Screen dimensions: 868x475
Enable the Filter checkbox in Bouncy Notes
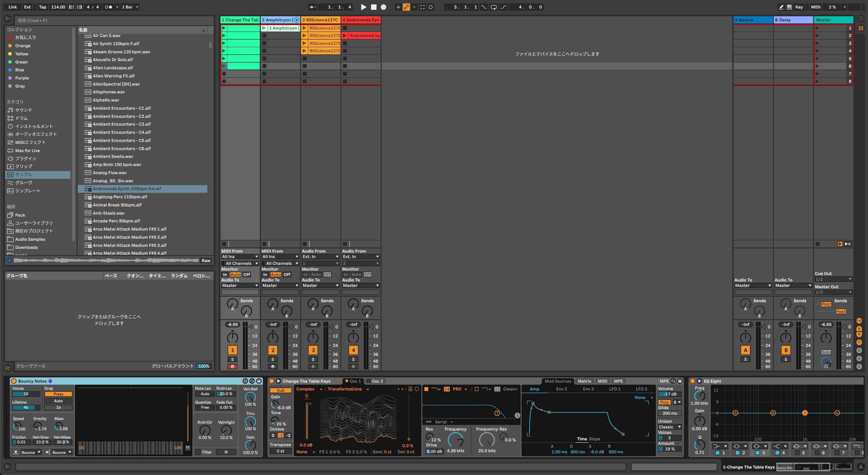point(198,452)
